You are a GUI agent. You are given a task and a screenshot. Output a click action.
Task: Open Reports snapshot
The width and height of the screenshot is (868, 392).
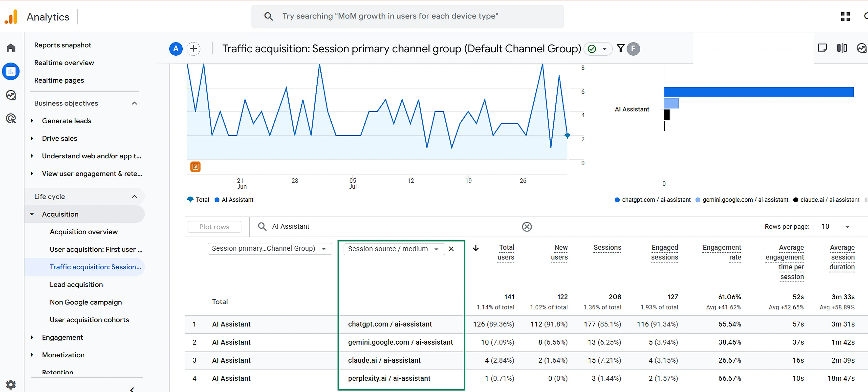coord(62,45)
